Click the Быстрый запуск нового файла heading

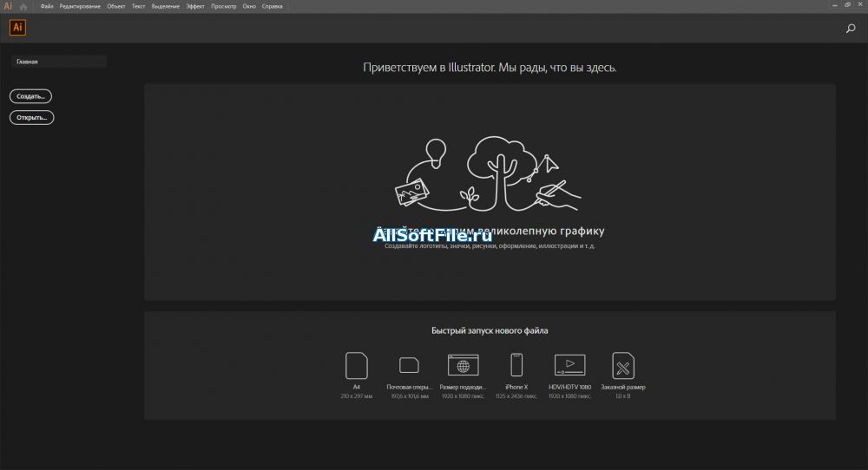point(490,330)
